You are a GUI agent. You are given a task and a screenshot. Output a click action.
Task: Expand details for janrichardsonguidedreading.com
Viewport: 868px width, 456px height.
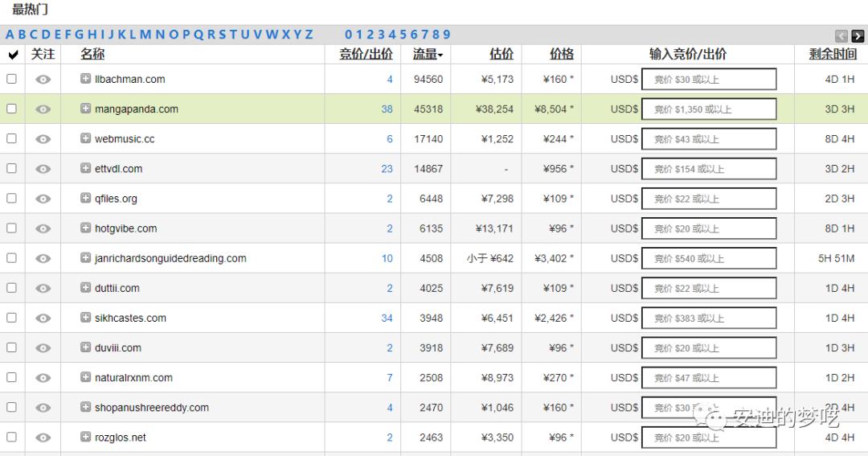[x=86, y=258]
